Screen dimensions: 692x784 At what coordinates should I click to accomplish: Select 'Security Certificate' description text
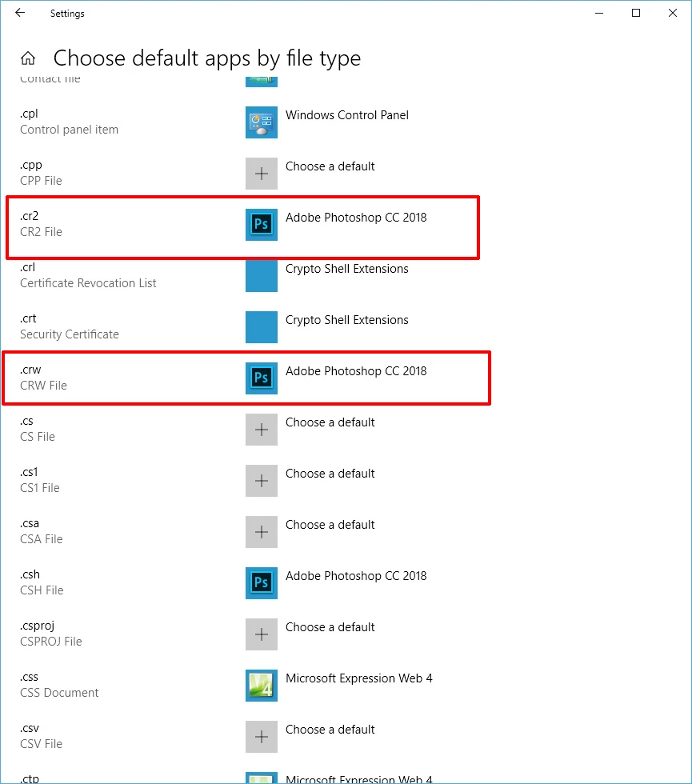[x=70, y=334]
